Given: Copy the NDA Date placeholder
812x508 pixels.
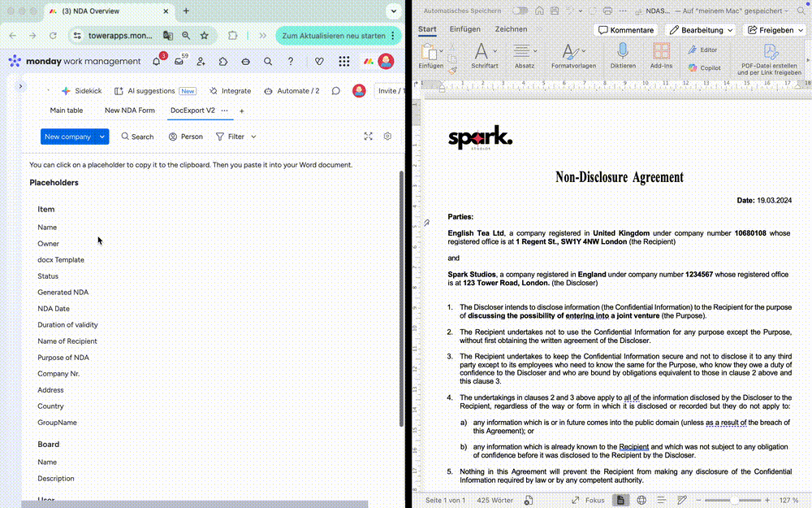Looking at the screenshot, I should [x=54, y=309].
